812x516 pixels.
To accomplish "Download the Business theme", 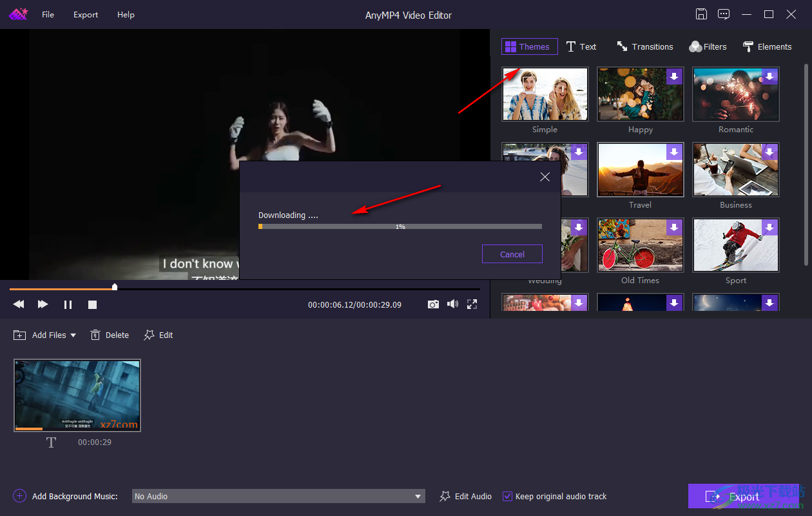I will click(769, 152).
